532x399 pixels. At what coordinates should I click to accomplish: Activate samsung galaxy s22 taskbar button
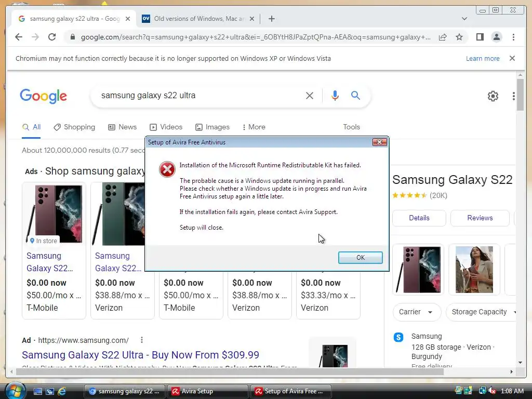(x=125, y=391)
